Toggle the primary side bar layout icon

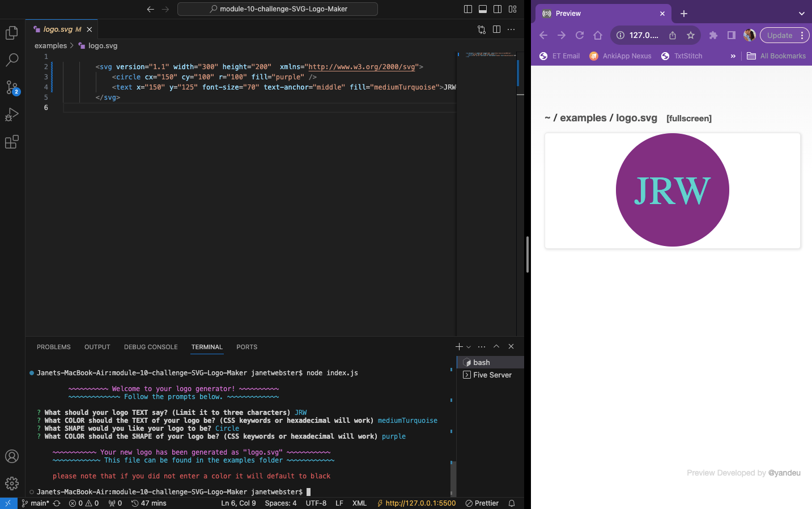click(468, 9)
